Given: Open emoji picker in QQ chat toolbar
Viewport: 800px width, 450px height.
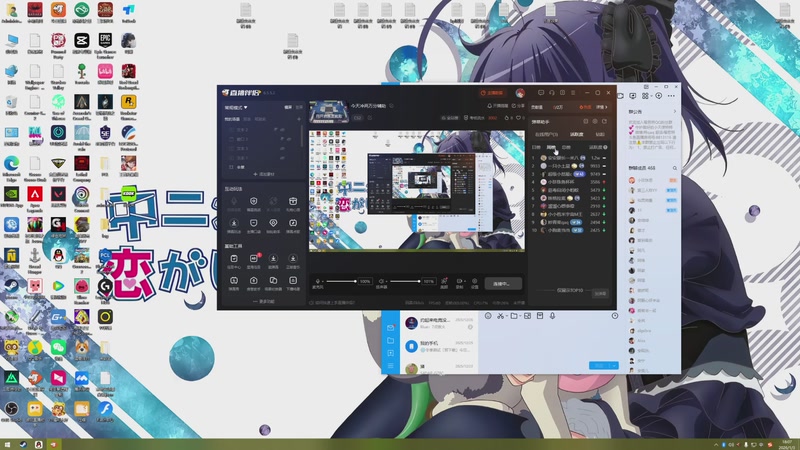Looking at the screenshot, I should coord(488,316).
